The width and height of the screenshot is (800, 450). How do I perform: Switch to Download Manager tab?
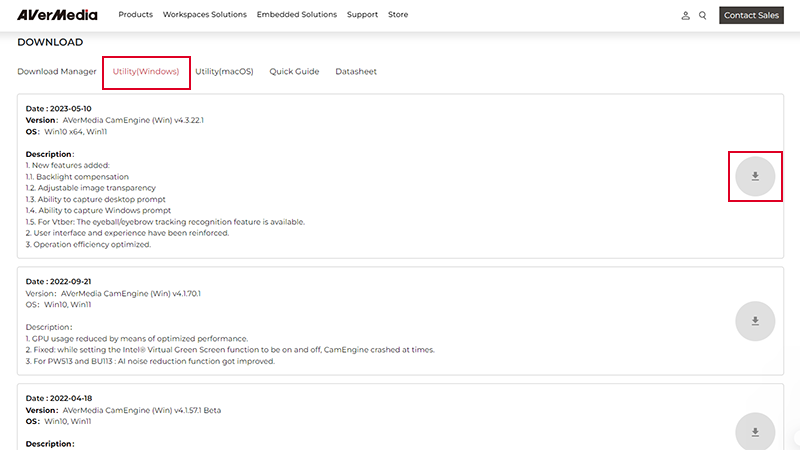(57, 71)
